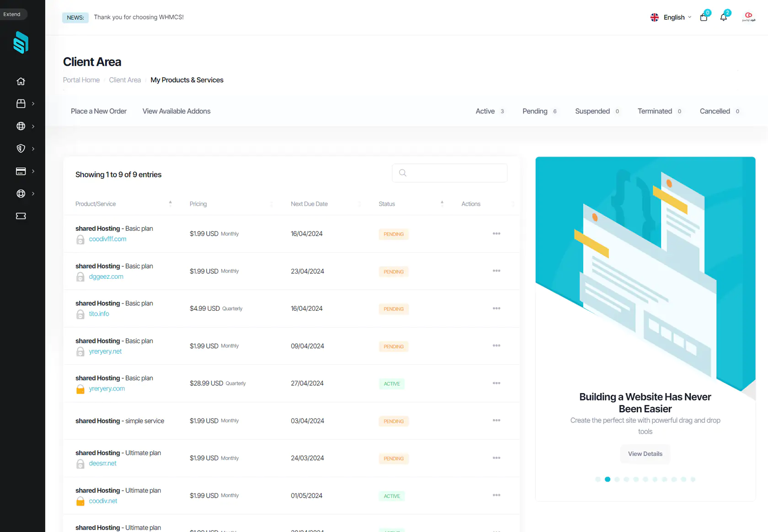Image resolution: width=768 pixels, height=532 pixels.
Task: Open the shopping cart icon
Action: pos(704,17)
